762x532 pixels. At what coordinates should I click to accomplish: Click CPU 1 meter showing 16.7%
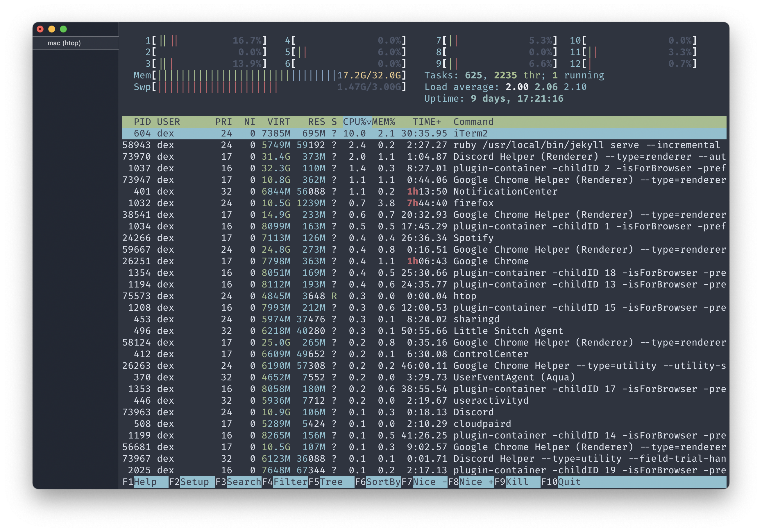[206, 40]
